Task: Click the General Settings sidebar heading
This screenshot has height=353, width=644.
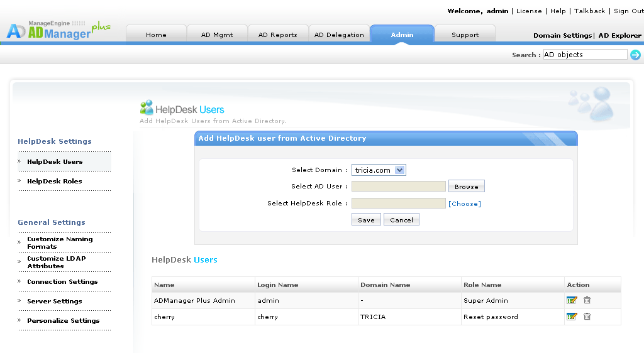Action: click(52, 222)
